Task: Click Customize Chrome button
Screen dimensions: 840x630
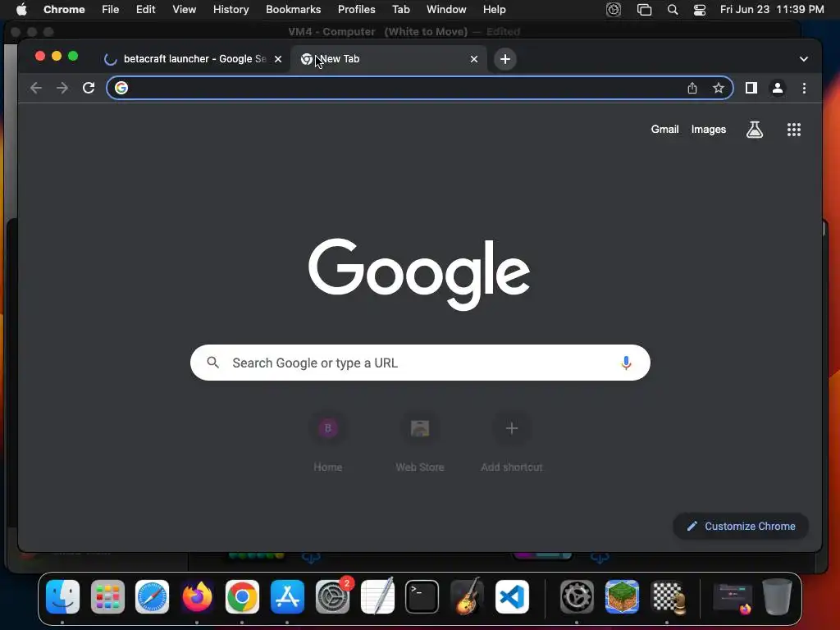Action: 741,526
